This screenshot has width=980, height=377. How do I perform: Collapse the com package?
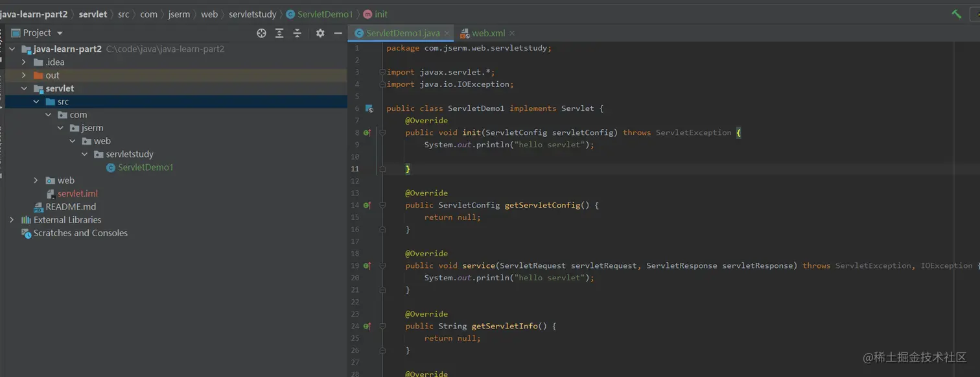(x=49, y=115)
